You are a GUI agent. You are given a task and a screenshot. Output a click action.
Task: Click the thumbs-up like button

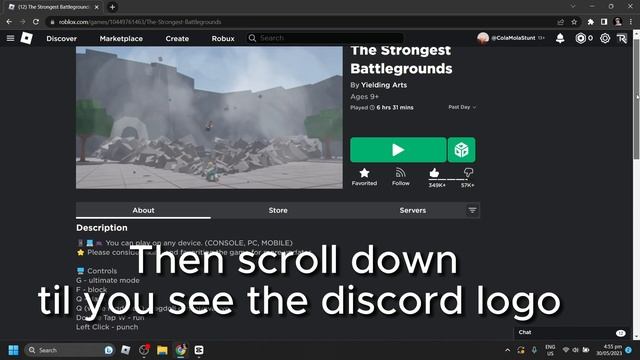click(x=434, y=173)
